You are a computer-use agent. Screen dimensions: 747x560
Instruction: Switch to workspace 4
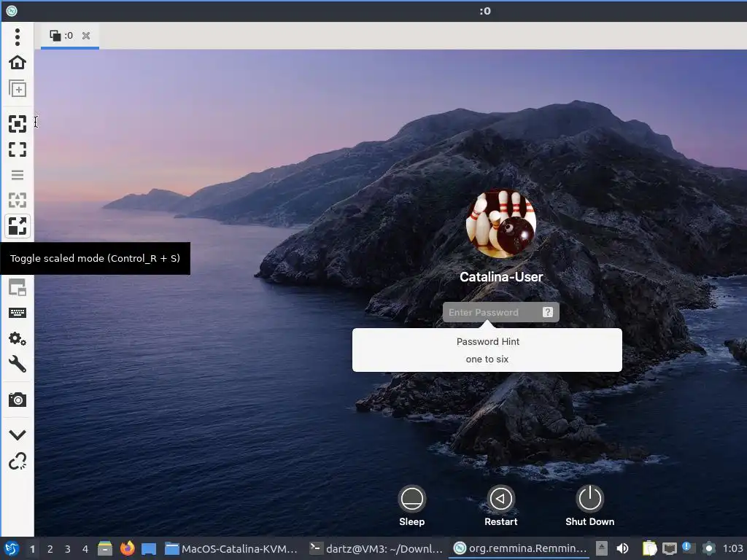pos(85,549)
